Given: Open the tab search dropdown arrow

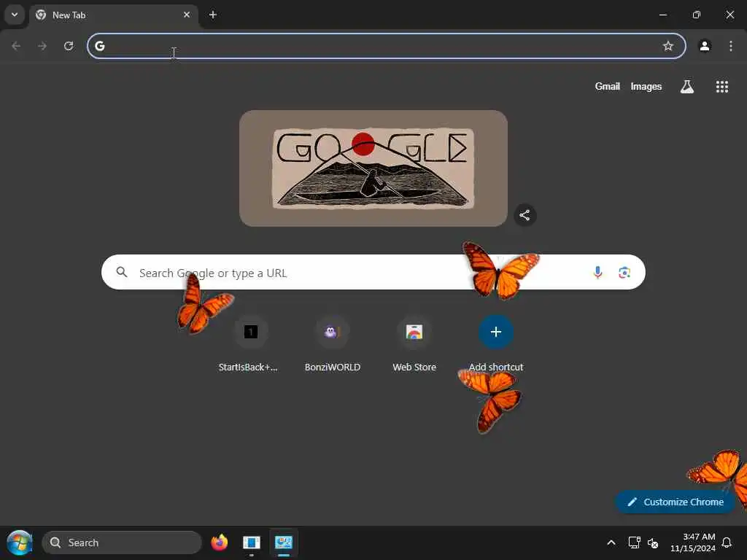Looking at the screenshot, I should 15,15.
